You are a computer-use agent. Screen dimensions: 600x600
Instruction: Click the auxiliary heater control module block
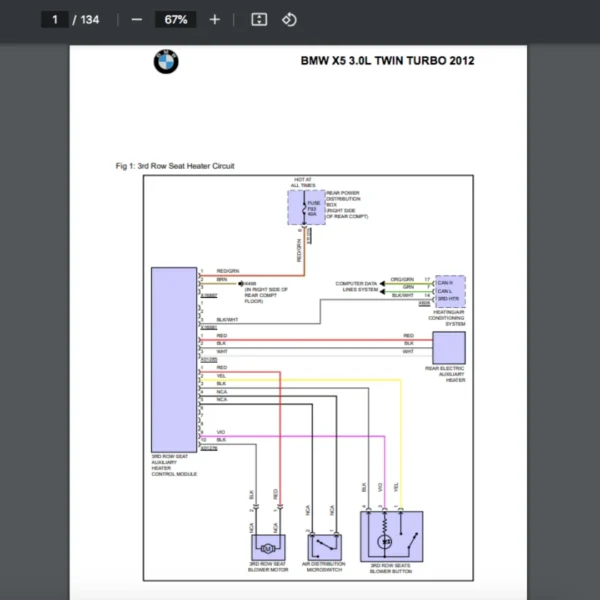tap(173, 359)
